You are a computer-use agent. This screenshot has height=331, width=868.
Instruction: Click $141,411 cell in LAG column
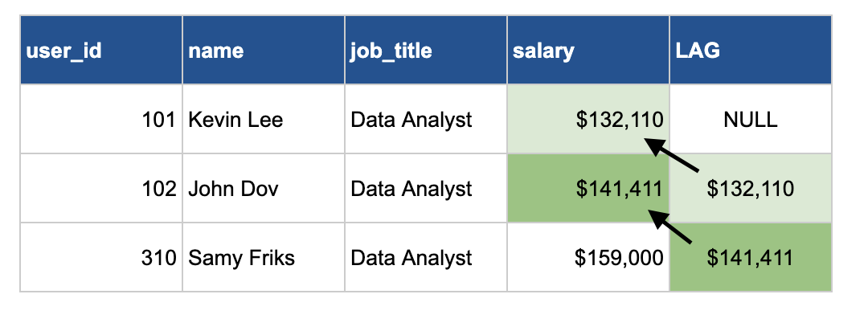750,258
